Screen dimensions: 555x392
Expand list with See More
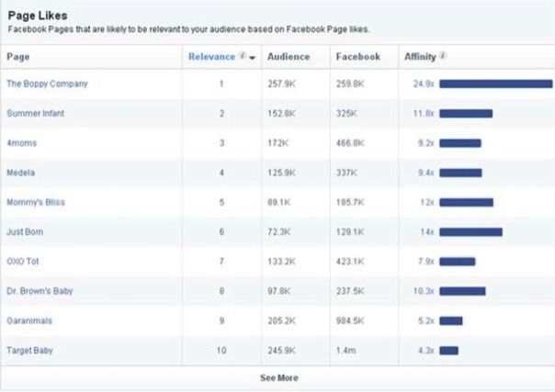[x=278, y=377]
